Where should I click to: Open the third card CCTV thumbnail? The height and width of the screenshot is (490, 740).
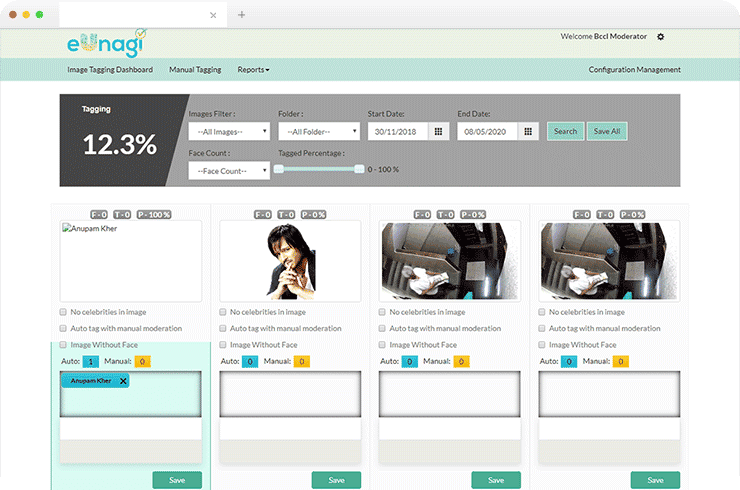[450, 261]
